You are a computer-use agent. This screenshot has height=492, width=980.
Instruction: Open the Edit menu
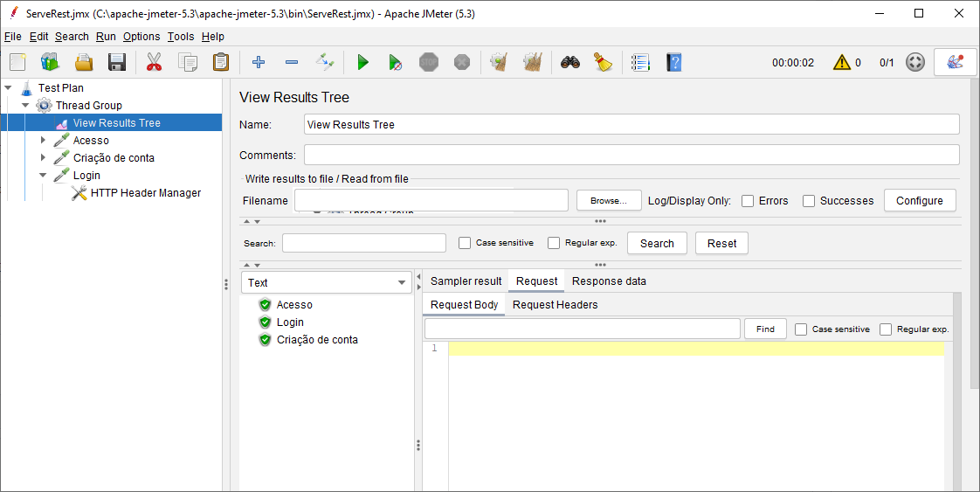click(x=38, y=36)
